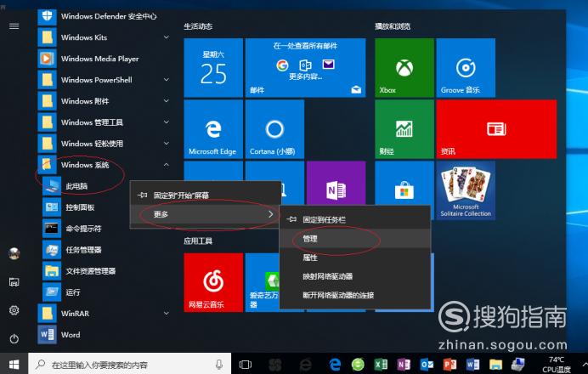Click the Start menu hamburger button

click(14, 25)
